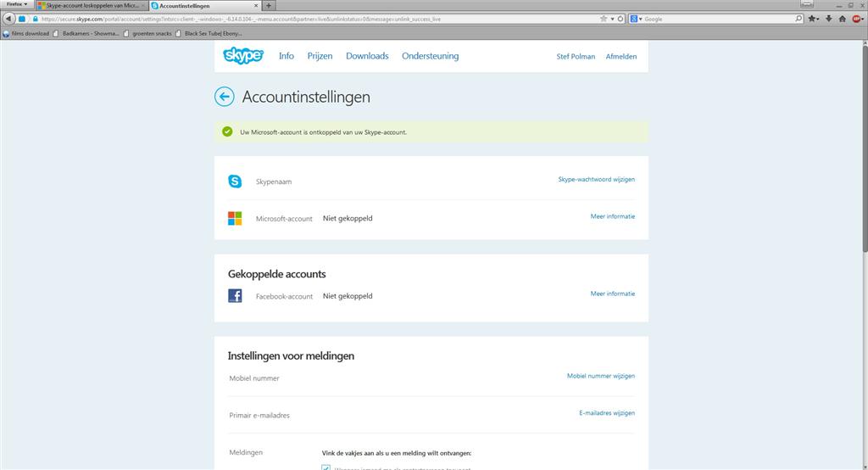The height and width of the screenshot is (470, 868).
Task: Click the 'Instellingen voor meldingen' heading
Action: pyautogui.click(x=291, y=355)
